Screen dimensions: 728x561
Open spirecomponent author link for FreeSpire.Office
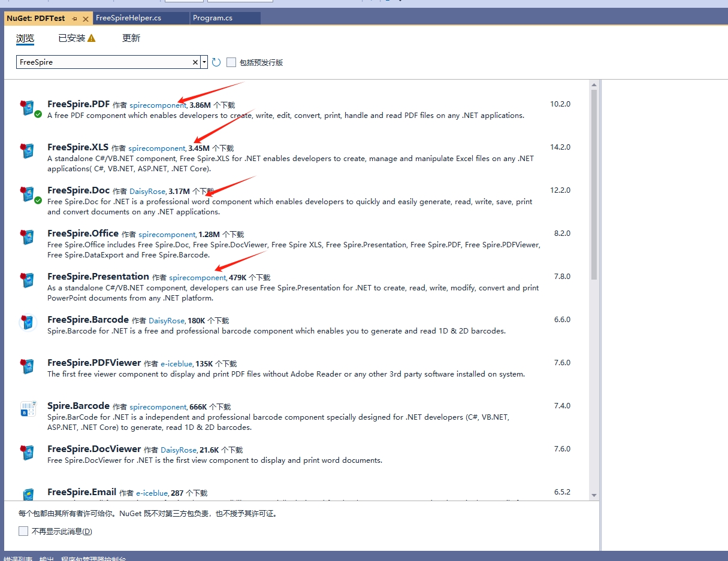click(x=167, y=235)
